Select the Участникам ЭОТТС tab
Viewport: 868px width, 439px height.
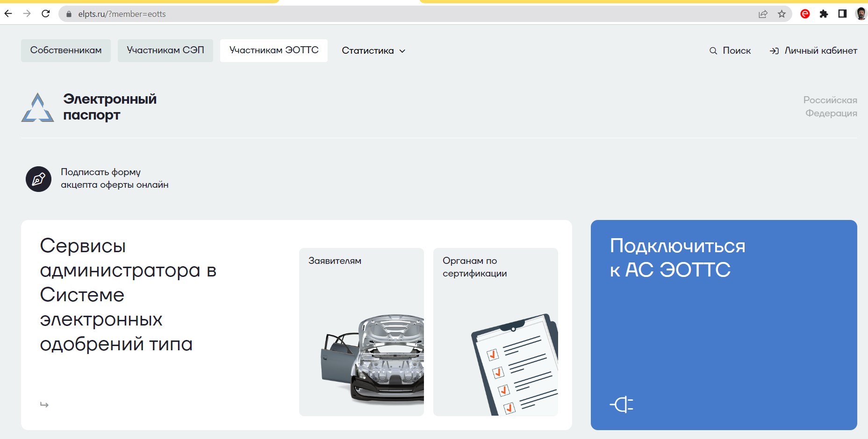click(274, 50)
